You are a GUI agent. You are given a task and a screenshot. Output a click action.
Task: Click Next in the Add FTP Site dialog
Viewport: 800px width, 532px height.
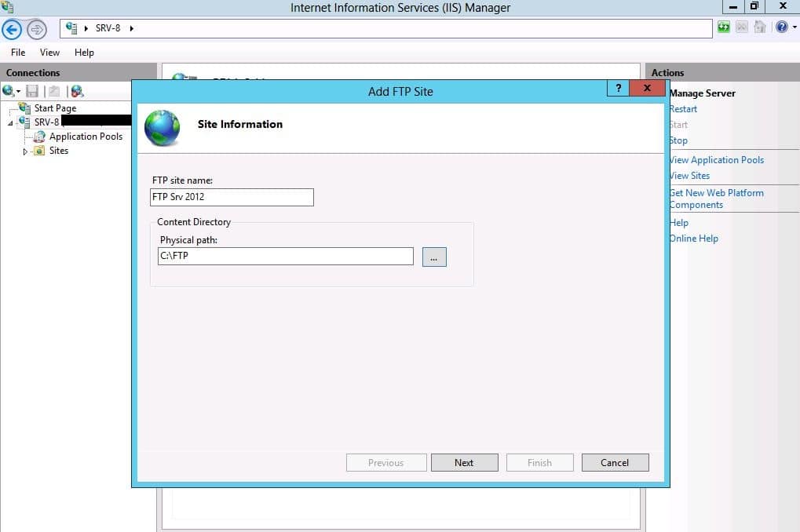464,463
